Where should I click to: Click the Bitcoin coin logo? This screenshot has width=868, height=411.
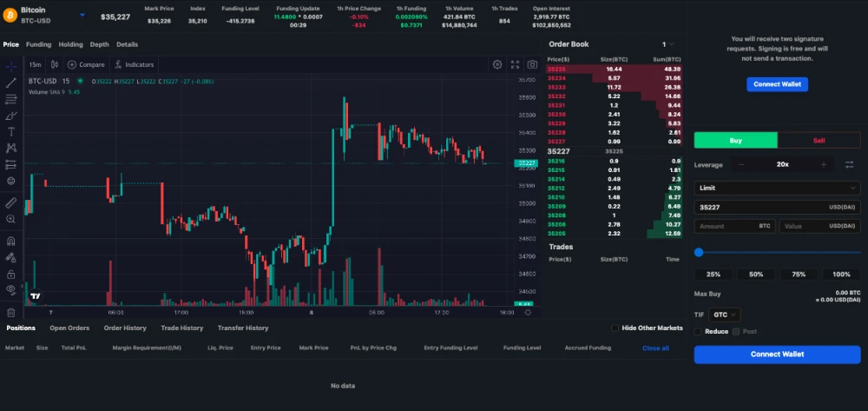coord(10,15)
